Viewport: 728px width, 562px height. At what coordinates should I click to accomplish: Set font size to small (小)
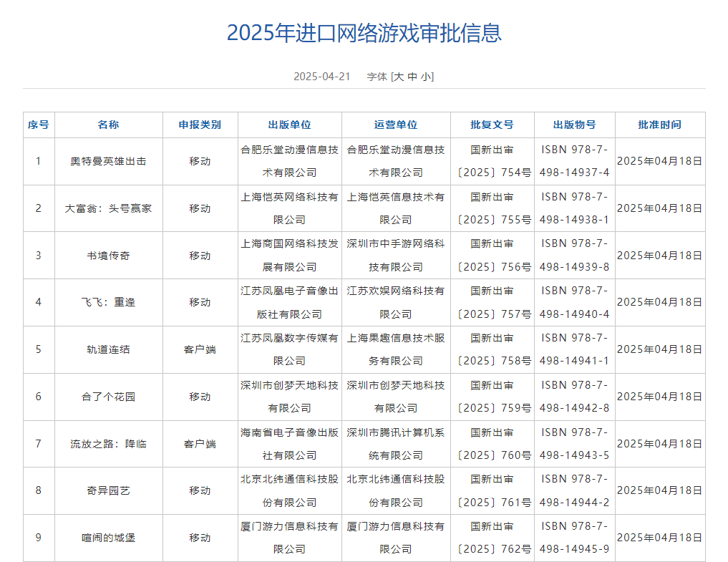[426, 77]
